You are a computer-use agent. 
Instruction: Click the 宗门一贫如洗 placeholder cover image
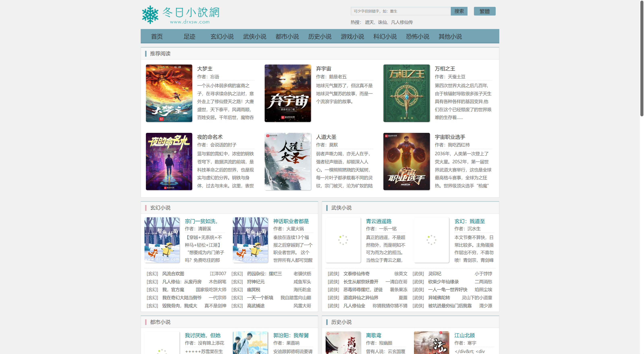pyautogui.click(x=162, y=239)
